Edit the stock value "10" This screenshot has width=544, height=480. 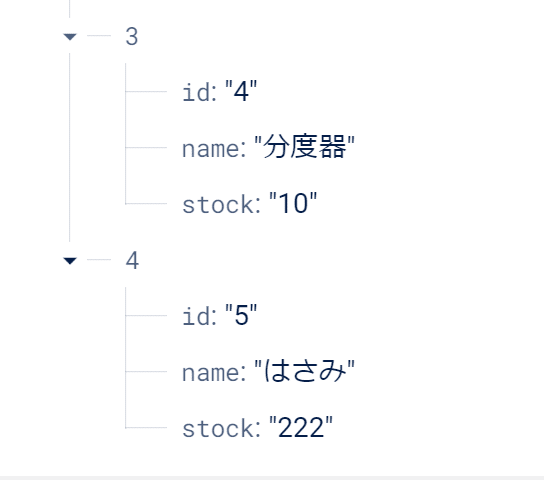click(x=293, y=203)
